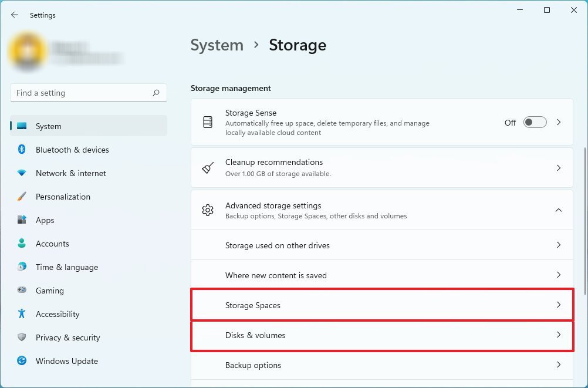
Task: Click System in the breadcrumb
Action: 217,45
